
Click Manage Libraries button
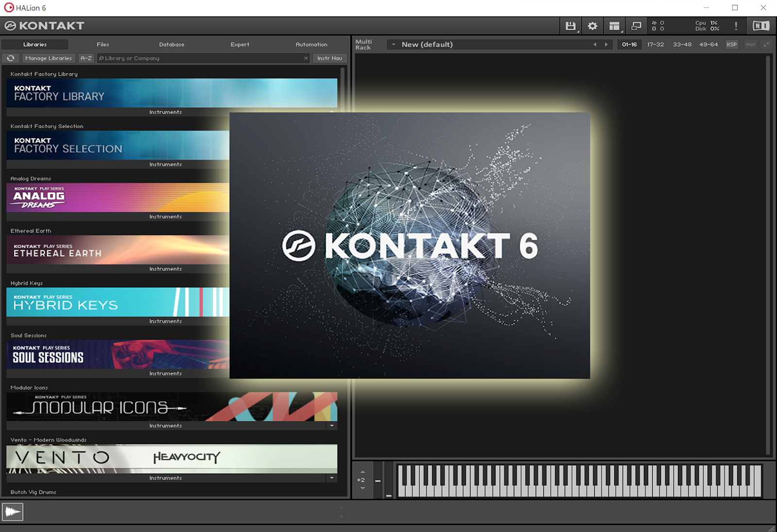[49, 58]
